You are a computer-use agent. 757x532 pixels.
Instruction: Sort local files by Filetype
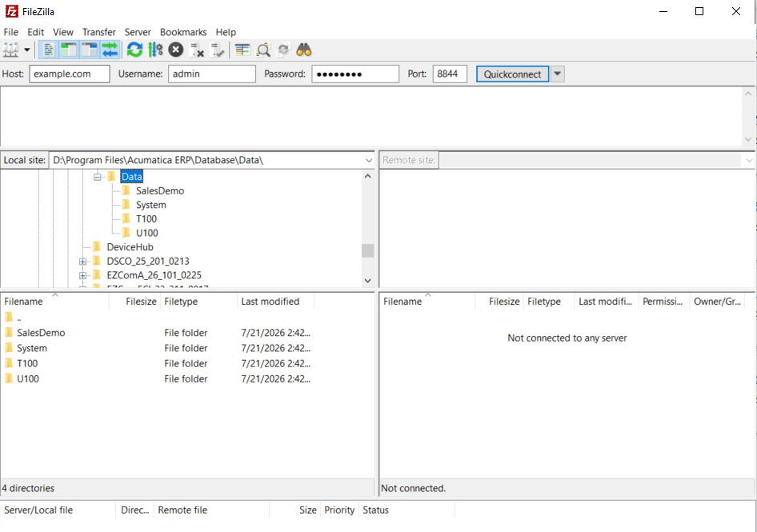(199, 302)
